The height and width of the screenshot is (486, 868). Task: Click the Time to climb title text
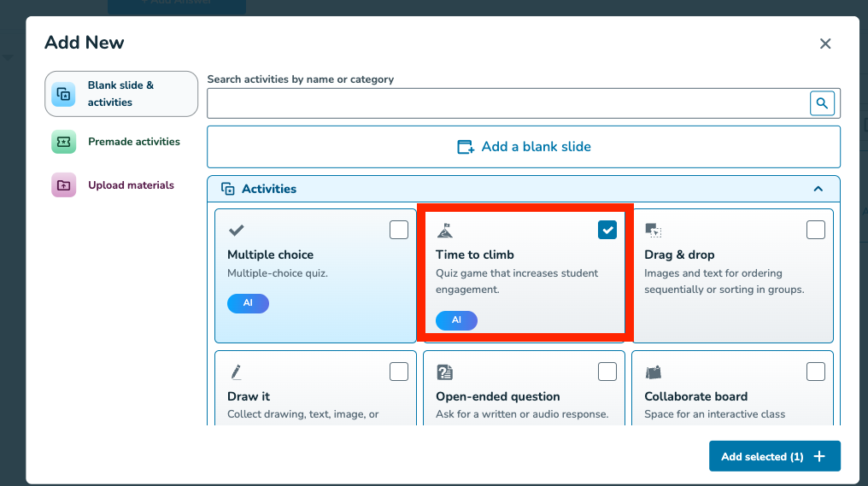tap(475, 255)
